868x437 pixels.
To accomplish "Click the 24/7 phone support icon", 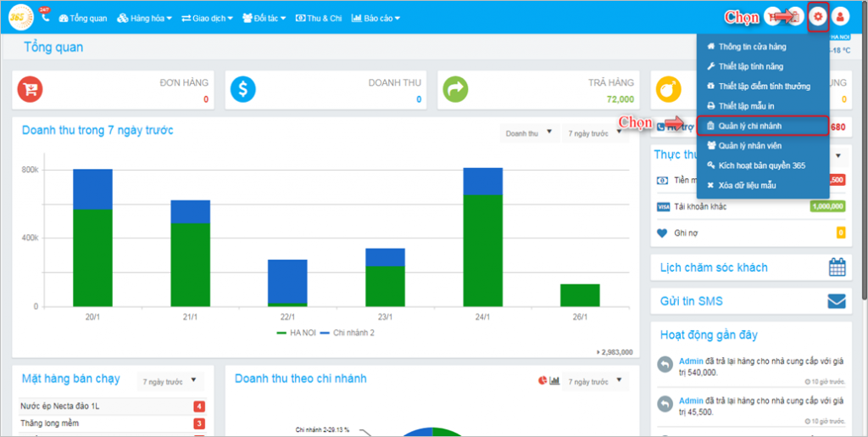I will (x=44, y=15).
